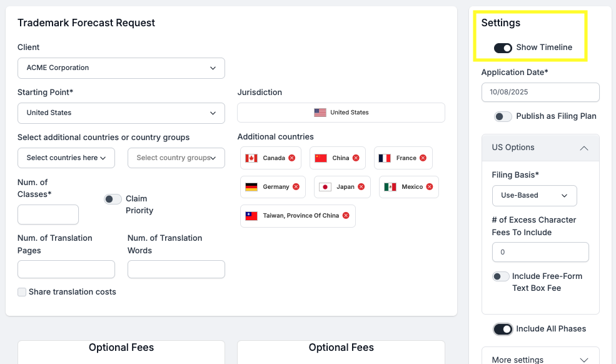This screenshot has width=616, height=364.
Task: Expand the More settings section
Action: pos(583,360)
